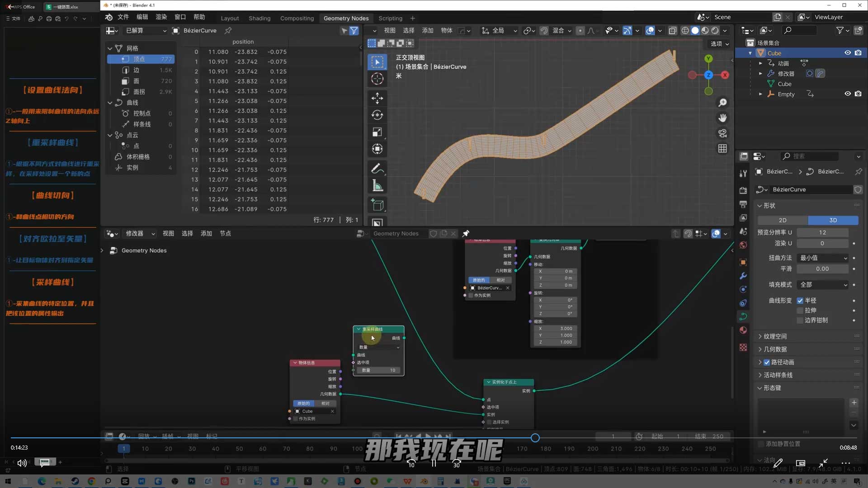
Task: Open the Modifiers wrench properties tab
Action: pos(743,276)
